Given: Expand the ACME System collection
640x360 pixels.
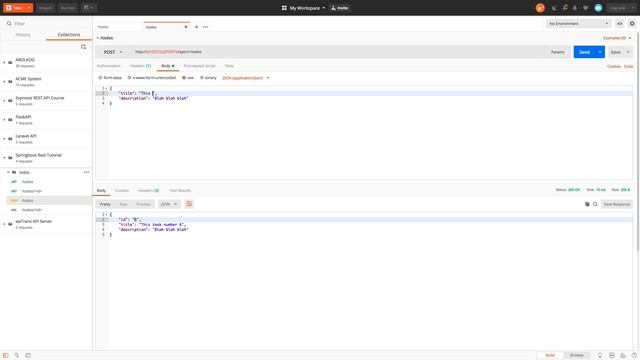Looking at the screenshot, I should coord(4,82).
